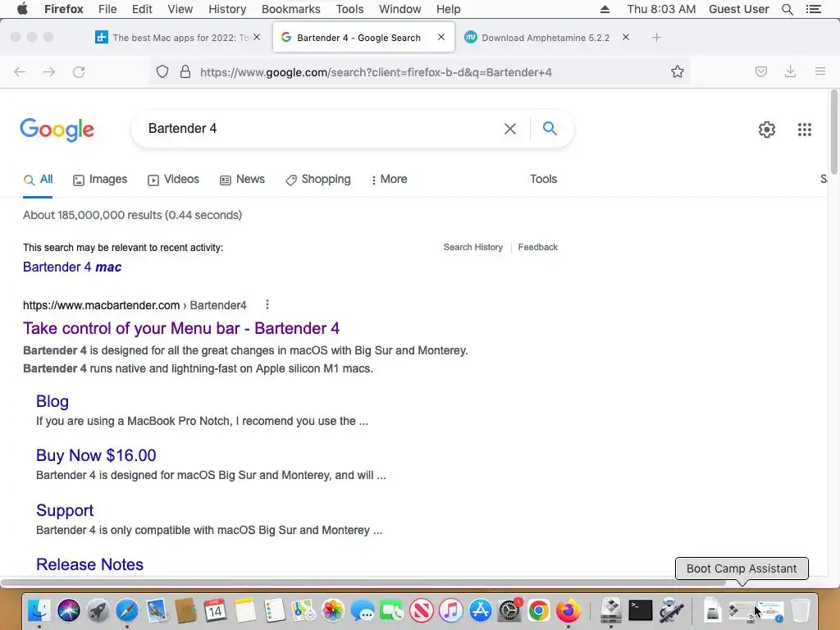Open System Preferences from the Dock
The image size is (840, 630).
click(509, 610)
